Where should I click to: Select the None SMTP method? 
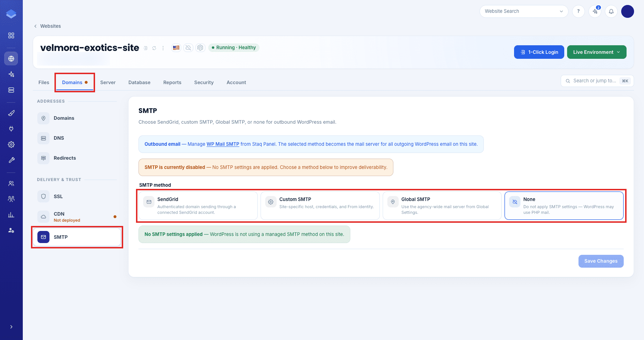click(x=564, y=206)
